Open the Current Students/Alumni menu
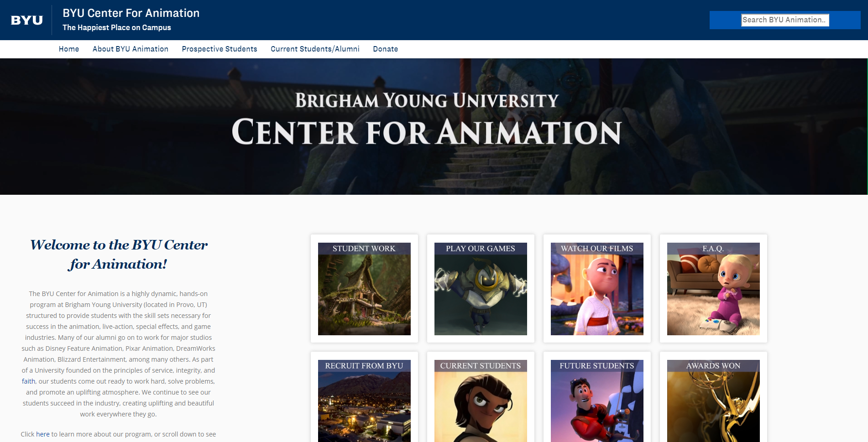 coord(315,49)
